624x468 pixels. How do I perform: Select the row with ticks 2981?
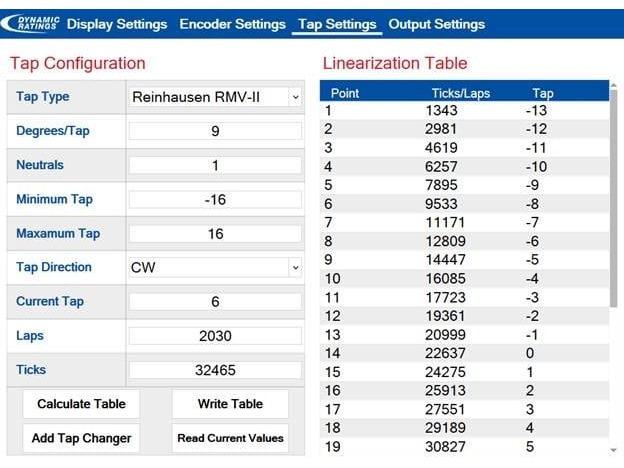pyautogui.click(x=464, y=129)
